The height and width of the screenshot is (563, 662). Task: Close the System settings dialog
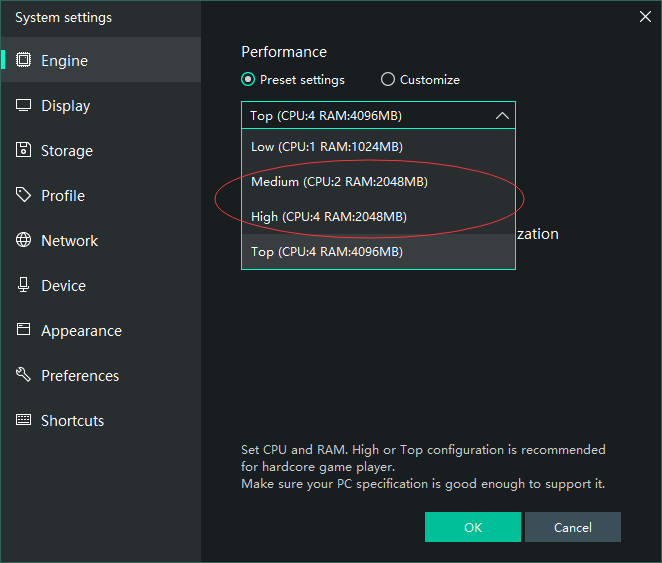tap(645, 15)
